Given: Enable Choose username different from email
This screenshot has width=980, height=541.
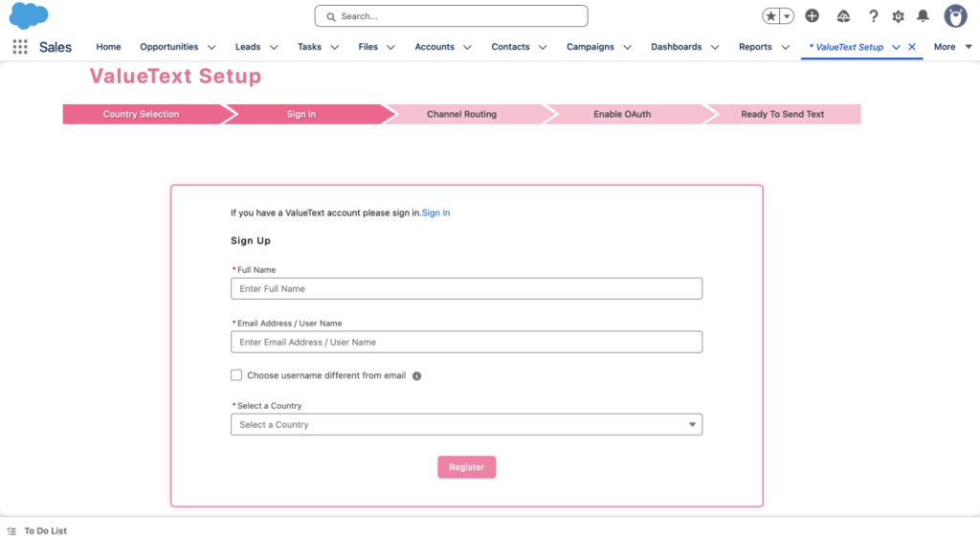Looking at the screenshot, I should (x=236, y=375).
